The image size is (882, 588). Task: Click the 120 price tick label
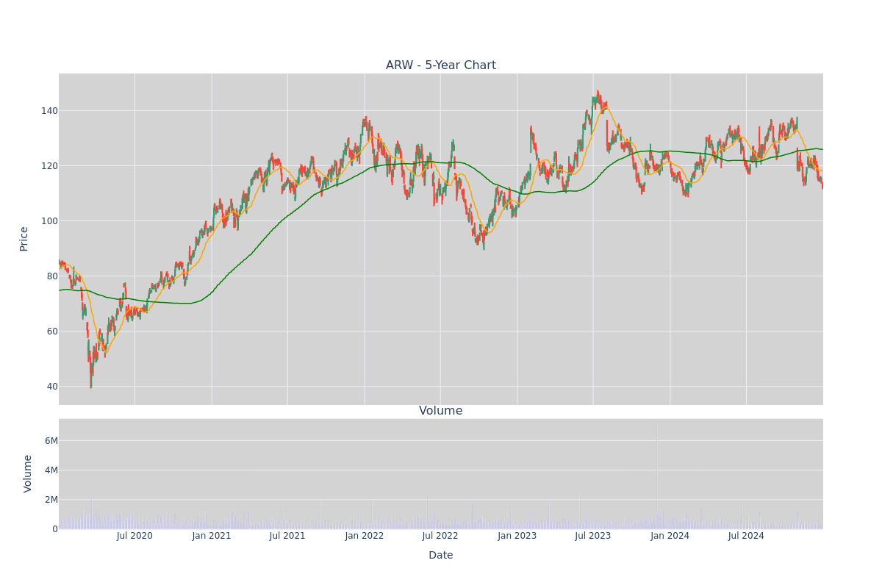[49, 166]
